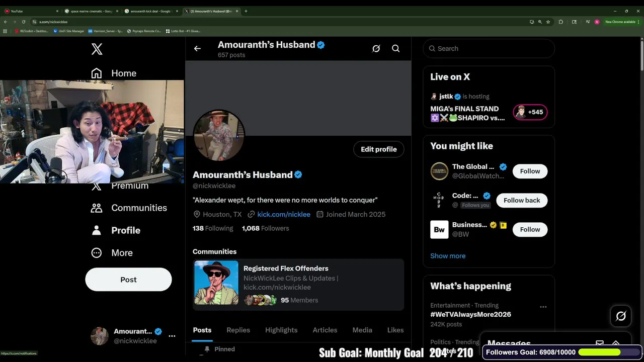
Task: Follow The Global Watch account
Action: pos(530,171)
